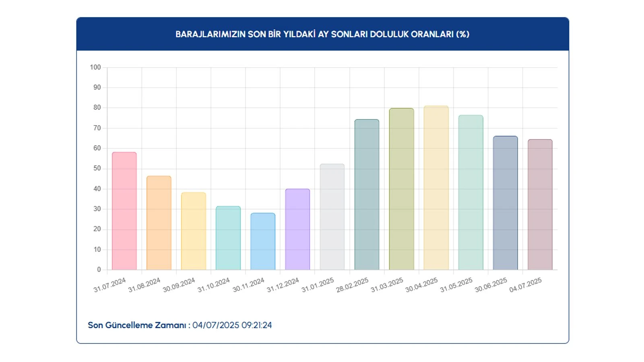Select the 28.02.2025 bar
The height and width of the screenshot is (362, 644).
coord(367,195)
